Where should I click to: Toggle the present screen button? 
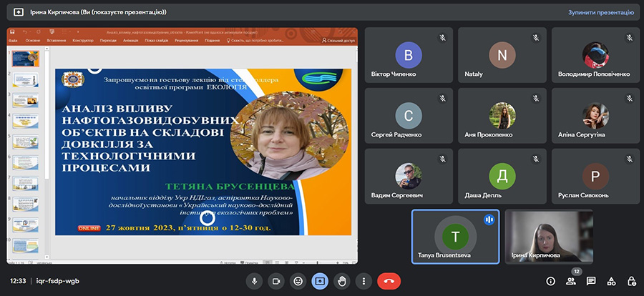click(320, 281)
